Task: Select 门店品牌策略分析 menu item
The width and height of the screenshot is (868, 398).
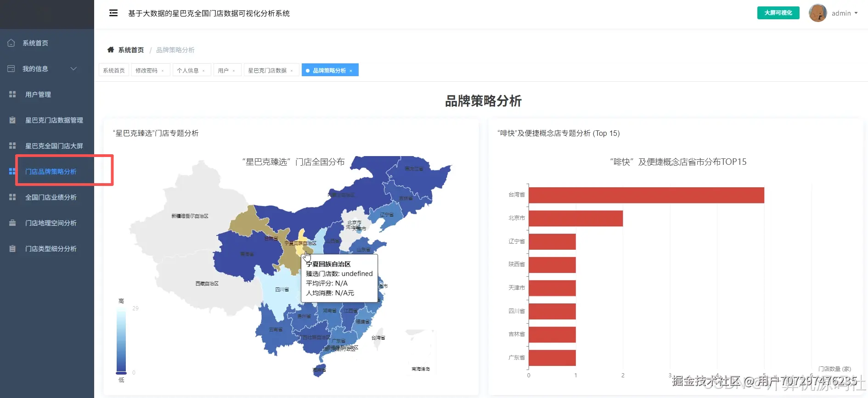Action: pos(47,171)
